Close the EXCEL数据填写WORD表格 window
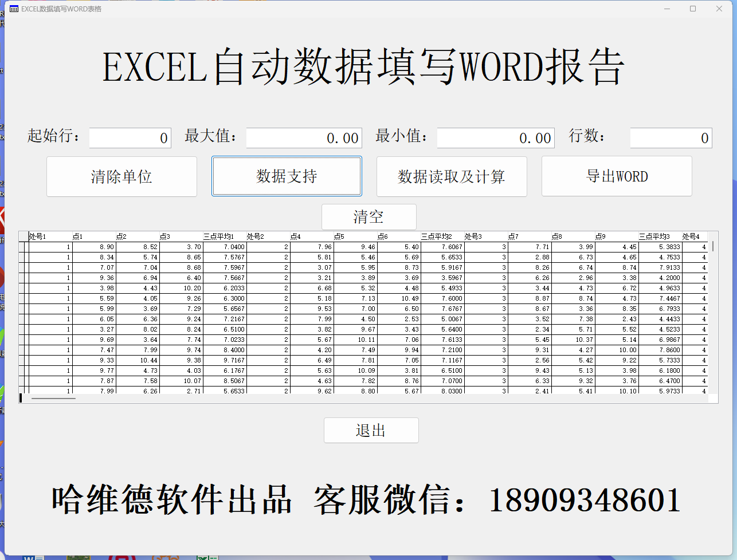The width and height of the screenshot is (737, 560). pos(719,9)
